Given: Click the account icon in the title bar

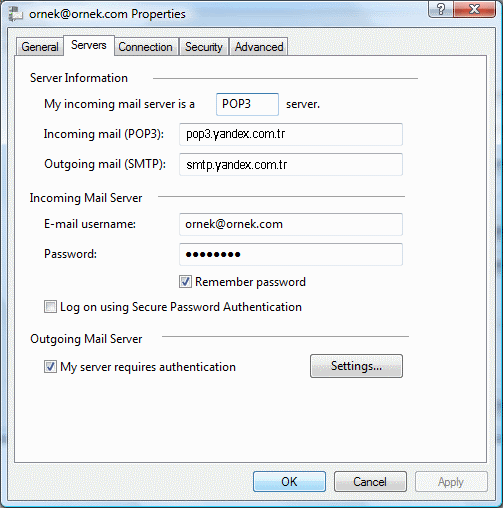Looking at the screenshot, I should tap(15, 14).
